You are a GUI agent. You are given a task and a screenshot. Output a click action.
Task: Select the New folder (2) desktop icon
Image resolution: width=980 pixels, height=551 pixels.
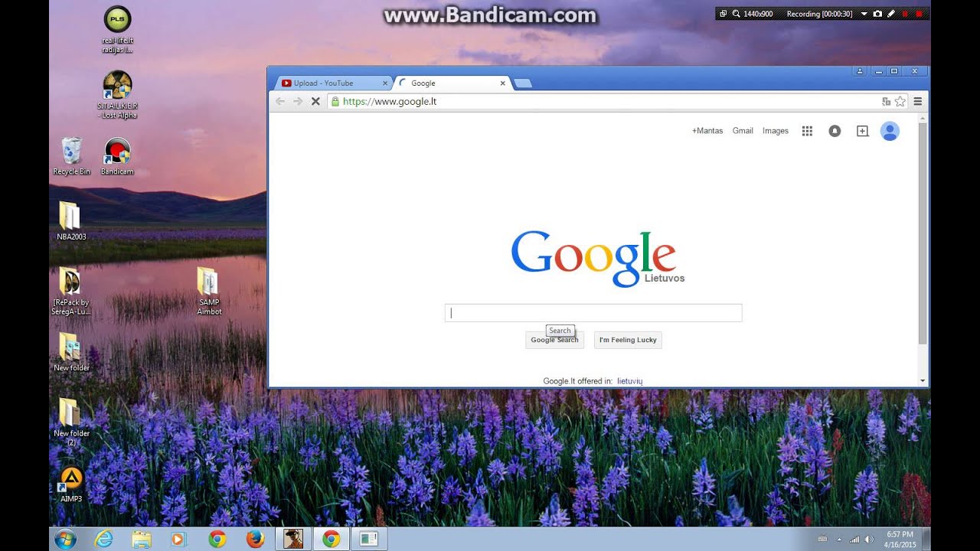(71, 422)
